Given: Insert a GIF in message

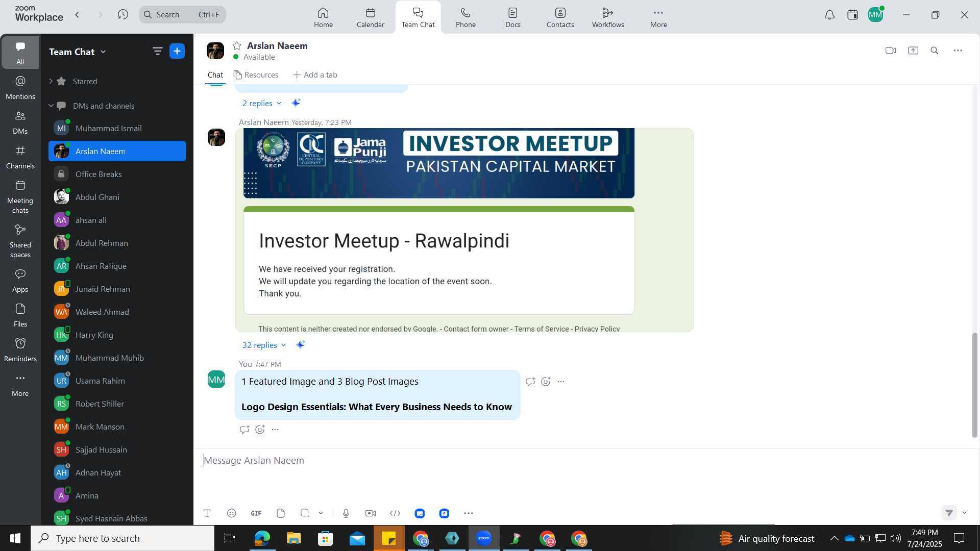Looking at the screenshot, I should point(256,513).
